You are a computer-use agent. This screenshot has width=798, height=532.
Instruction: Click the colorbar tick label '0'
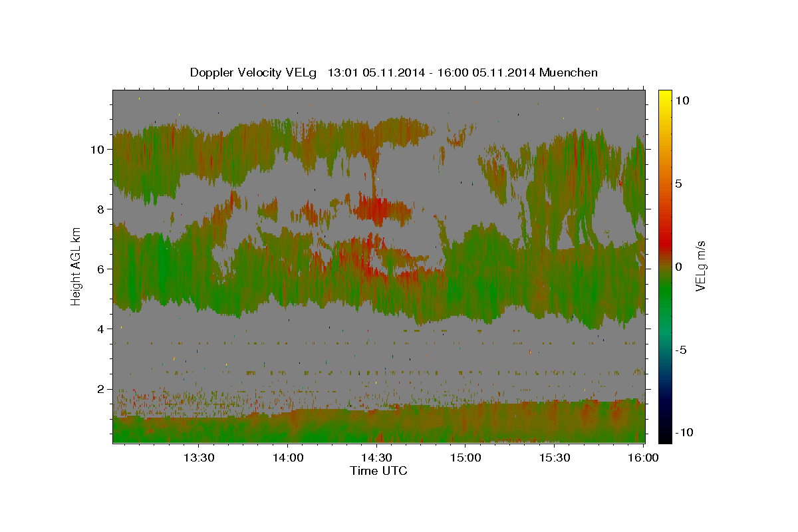pos(679,267)
